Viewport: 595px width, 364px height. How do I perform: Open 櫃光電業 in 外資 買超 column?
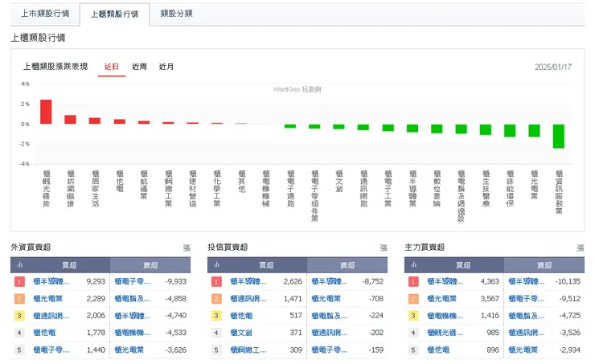pos(47,298)
